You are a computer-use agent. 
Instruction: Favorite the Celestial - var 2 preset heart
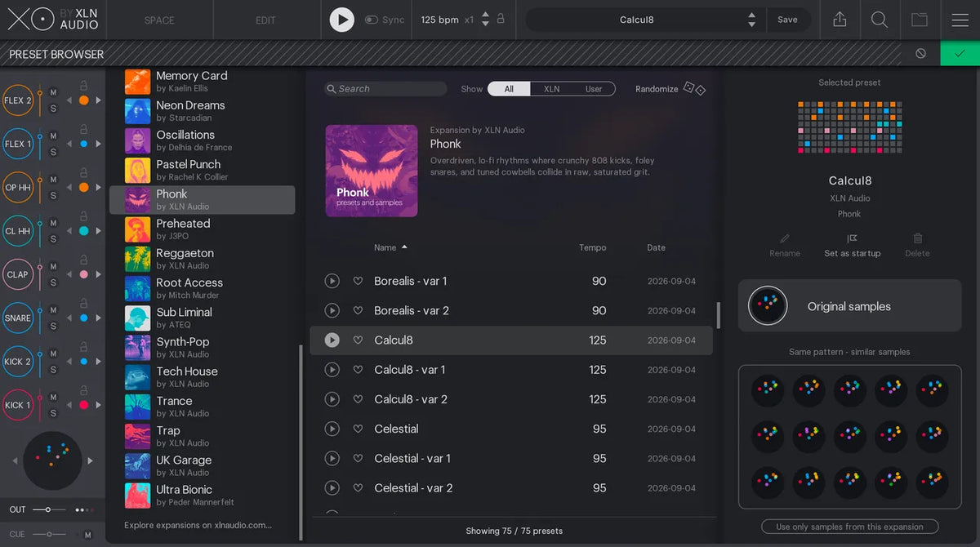pyautogui.click(x=358, y=488)
